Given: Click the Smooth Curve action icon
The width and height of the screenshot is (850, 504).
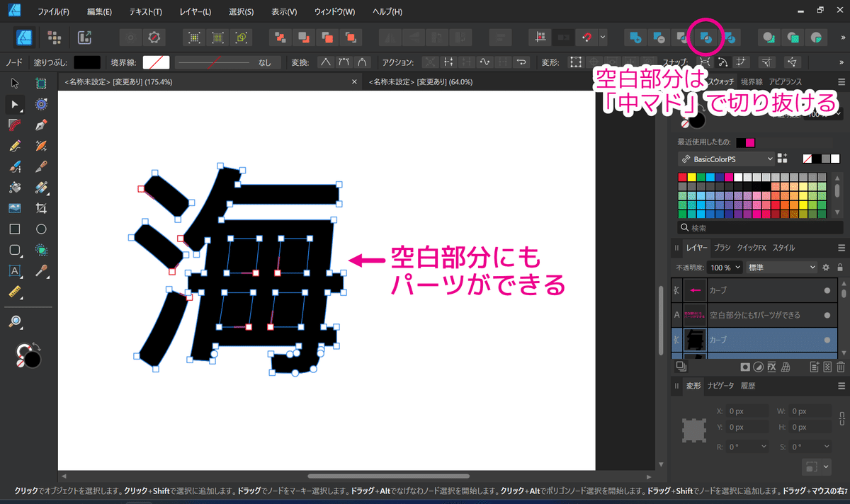Looking at the screenshot, I should click(485, 62).
